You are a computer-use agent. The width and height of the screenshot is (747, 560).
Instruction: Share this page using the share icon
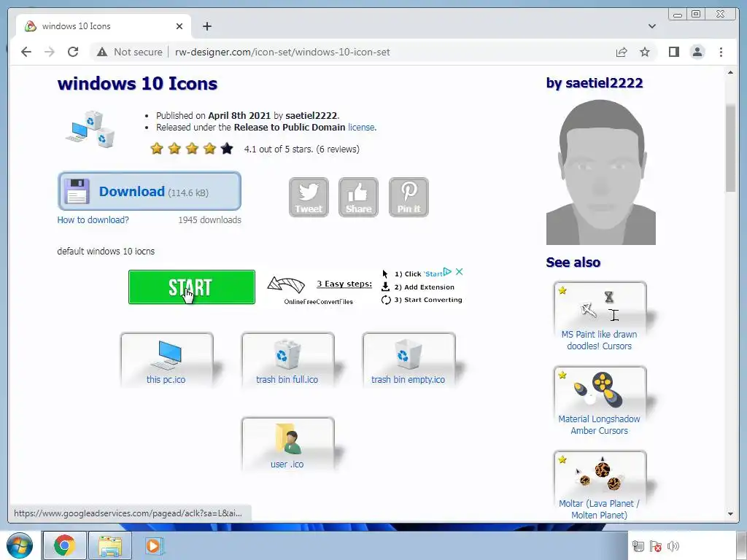pyautogui.click(x=622, y=52)
